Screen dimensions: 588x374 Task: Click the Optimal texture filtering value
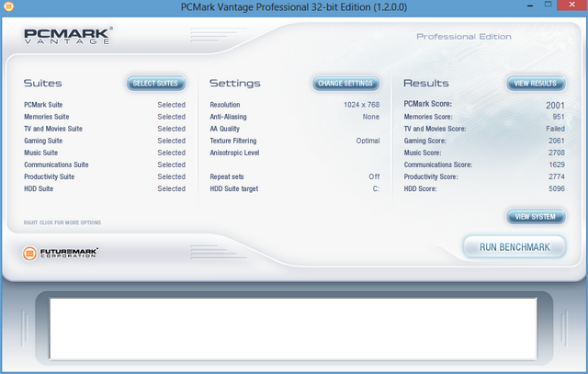point(367,141)
